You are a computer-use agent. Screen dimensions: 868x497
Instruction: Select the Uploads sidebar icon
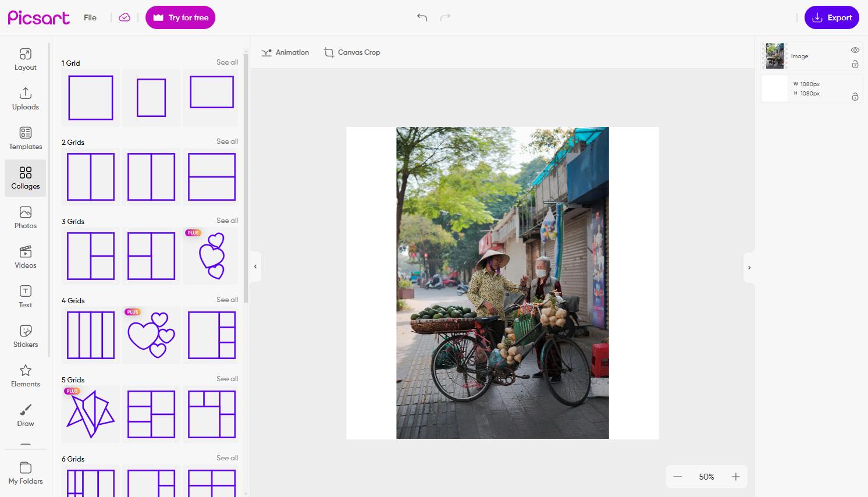25,98
